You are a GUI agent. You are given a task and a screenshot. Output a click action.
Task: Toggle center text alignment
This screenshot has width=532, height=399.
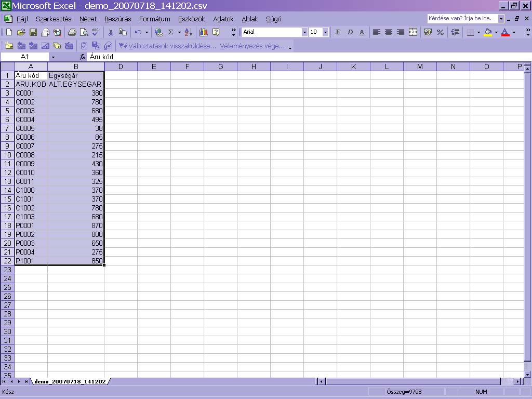388,32
